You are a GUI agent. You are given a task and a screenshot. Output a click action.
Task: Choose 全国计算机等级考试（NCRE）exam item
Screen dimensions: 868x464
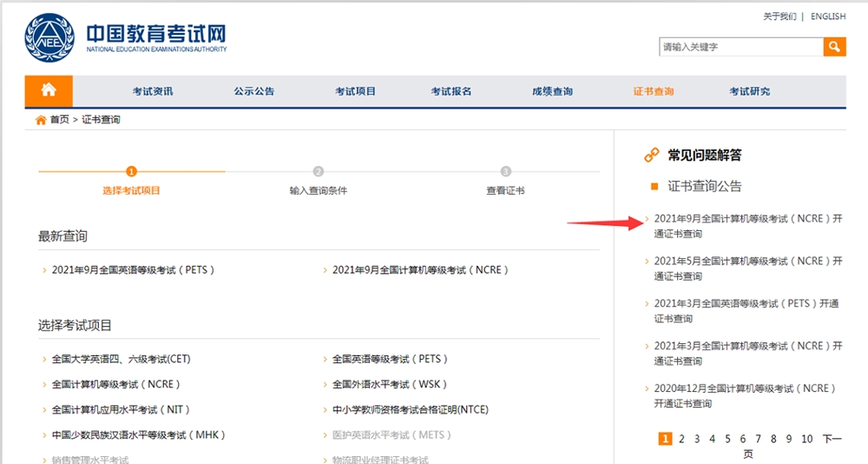(116, 384)
